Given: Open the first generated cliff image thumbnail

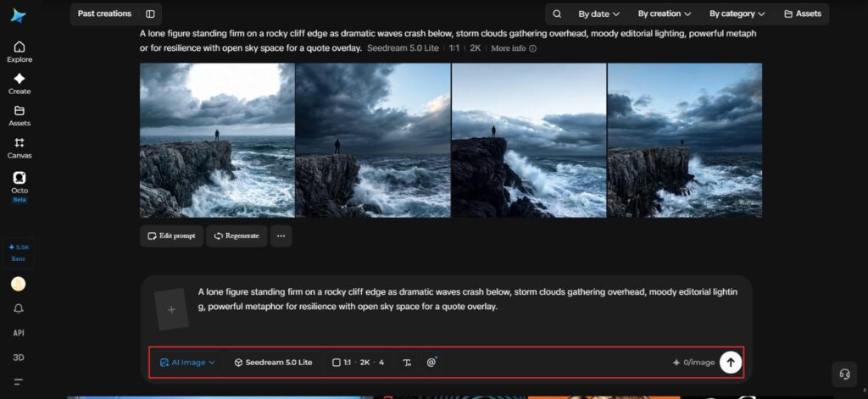Looking at the screenshot, I should 217,140.
